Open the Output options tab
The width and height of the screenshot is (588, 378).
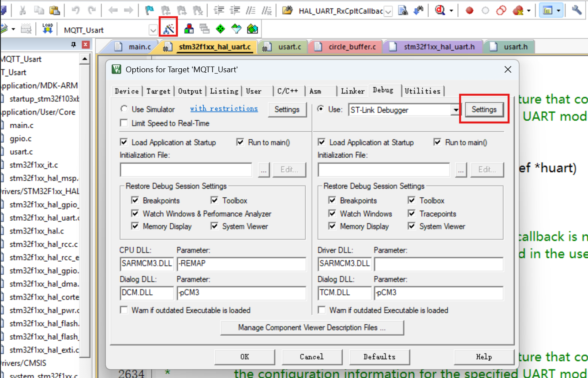point(190,91)
